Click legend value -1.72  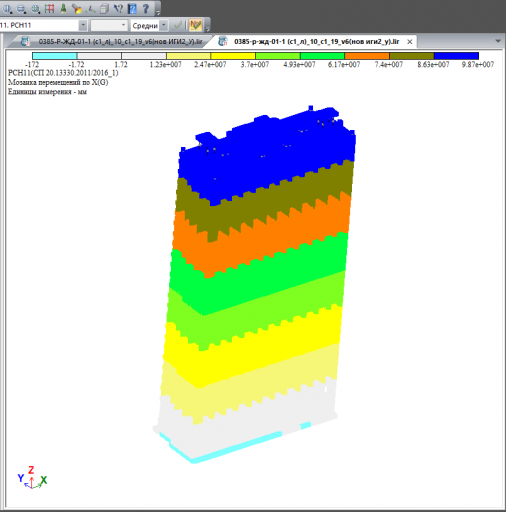(x=76, y=64)
